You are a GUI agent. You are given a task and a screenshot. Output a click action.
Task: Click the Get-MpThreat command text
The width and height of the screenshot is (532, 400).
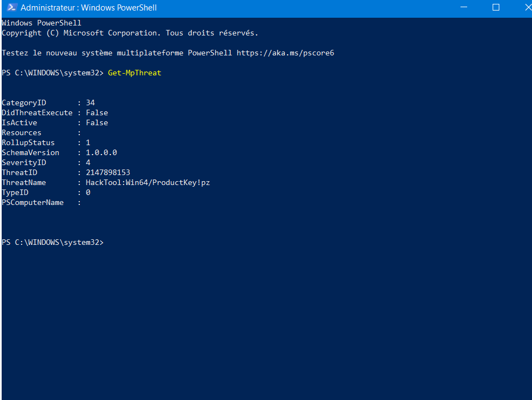click(135, 73)
